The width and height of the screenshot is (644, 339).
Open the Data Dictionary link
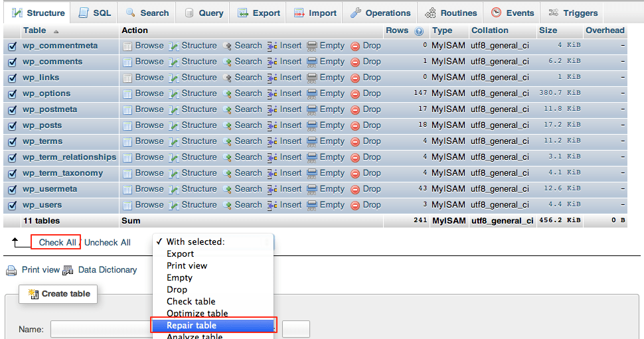coord(108,270)
